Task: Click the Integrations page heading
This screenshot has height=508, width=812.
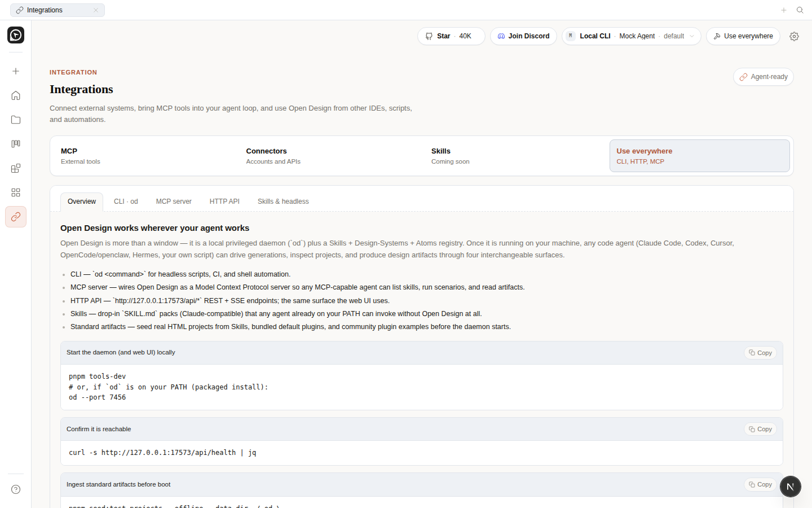Action: [x=81, y=89]
